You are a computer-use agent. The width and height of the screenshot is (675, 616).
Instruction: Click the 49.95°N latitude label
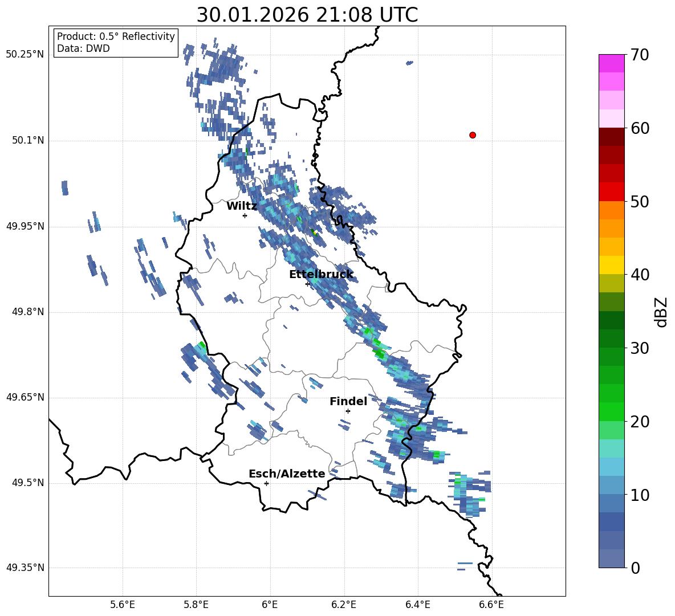pos(25,226)
